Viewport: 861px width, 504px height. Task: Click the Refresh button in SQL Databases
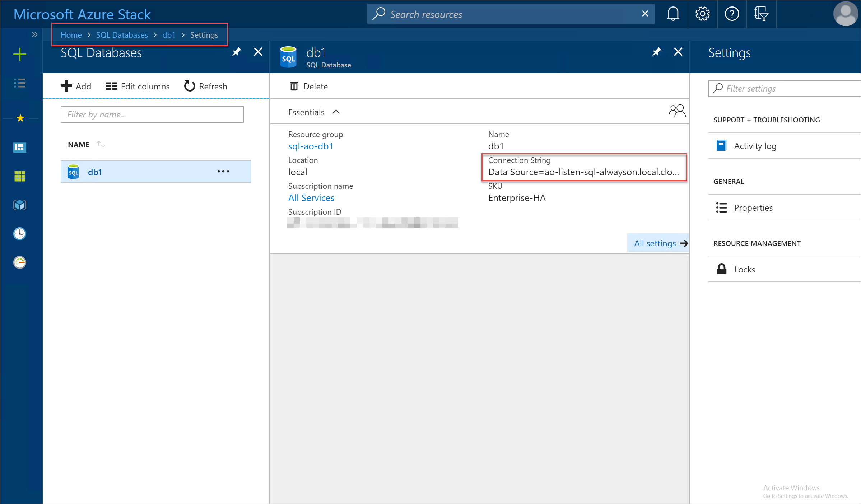[206, 86]
